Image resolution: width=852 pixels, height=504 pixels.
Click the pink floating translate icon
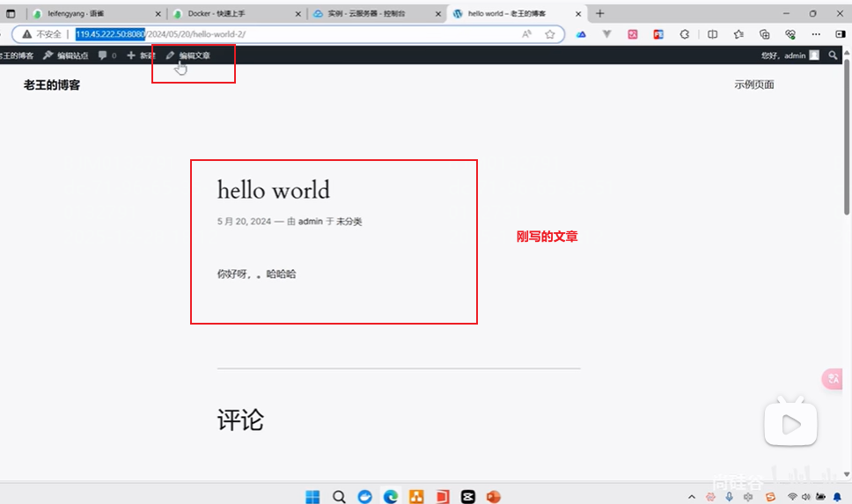point(832,378)
